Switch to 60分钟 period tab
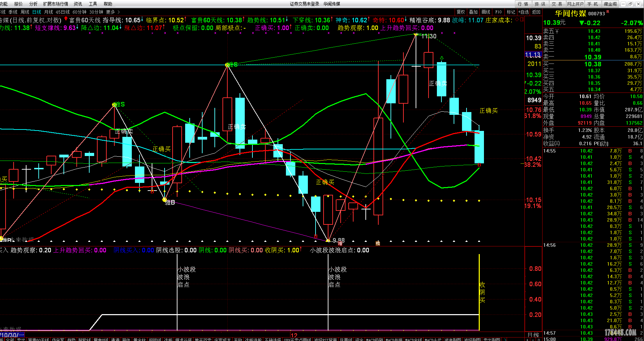Image resolution: width=644 pixels, height=341 pixels. (79, 12)
